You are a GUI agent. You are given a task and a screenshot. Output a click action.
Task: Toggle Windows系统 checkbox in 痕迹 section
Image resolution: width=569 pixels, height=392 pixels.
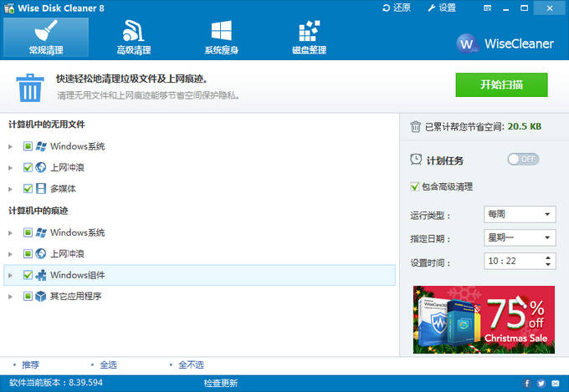pos(28,232)
